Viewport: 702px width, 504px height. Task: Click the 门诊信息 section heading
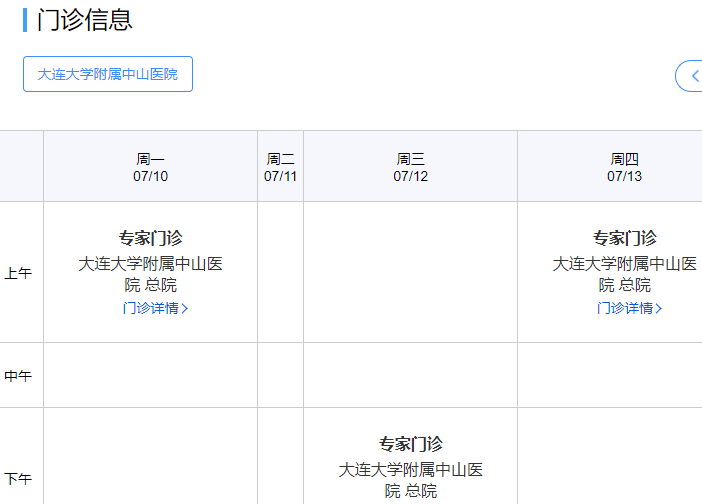[84, 20]
